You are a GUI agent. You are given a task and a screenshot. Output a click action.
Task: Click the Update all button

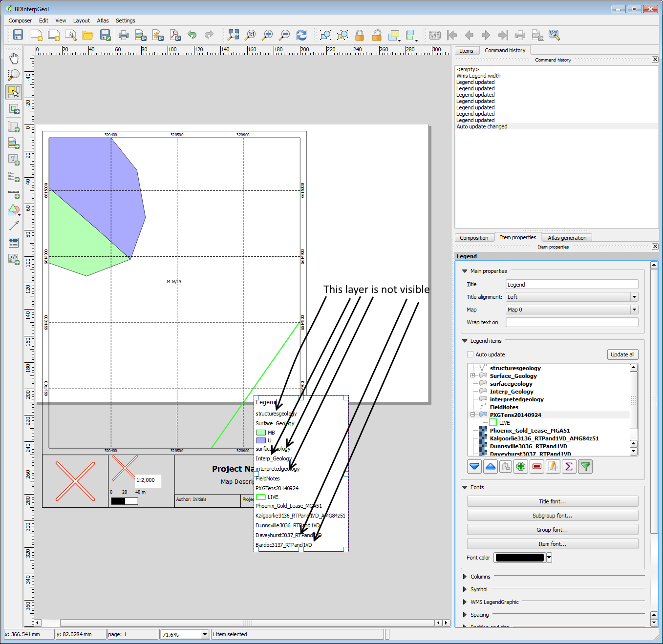(x=622, y=354)
